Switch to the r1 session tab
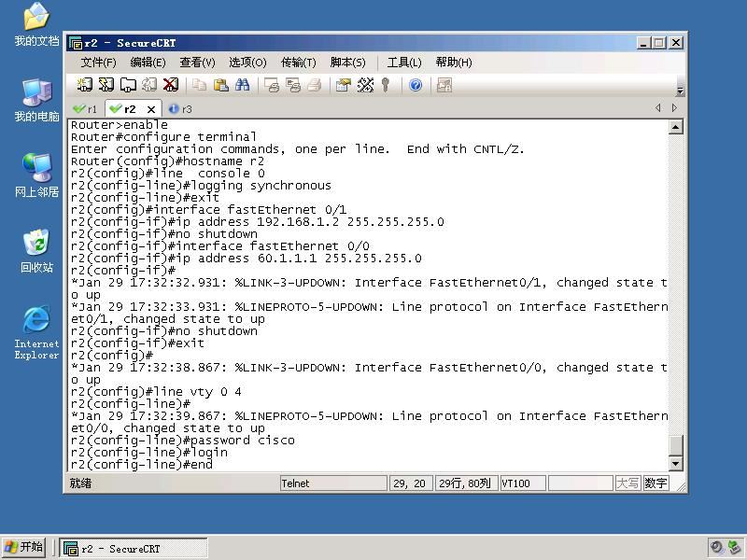Viewport: 747px width, 560px height. (x=85, y=109)
